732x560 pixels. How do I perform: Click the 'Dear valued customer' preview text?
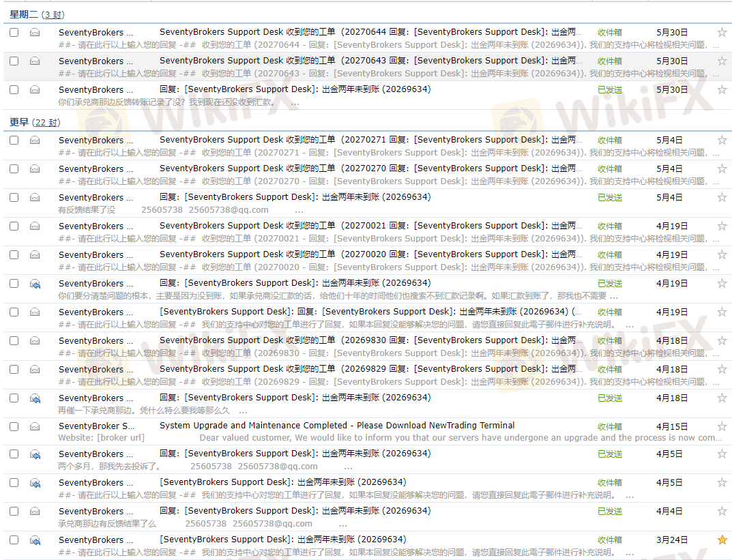[460, 438]
